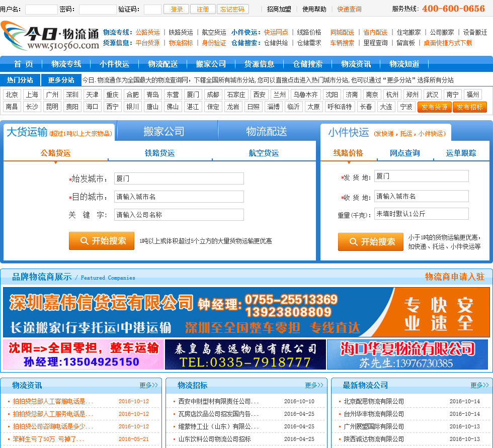493x448 pixels.
Task: Open the news item 笨鲜生亏了50万
Action: pyautogui.click(x=48, y=439)
